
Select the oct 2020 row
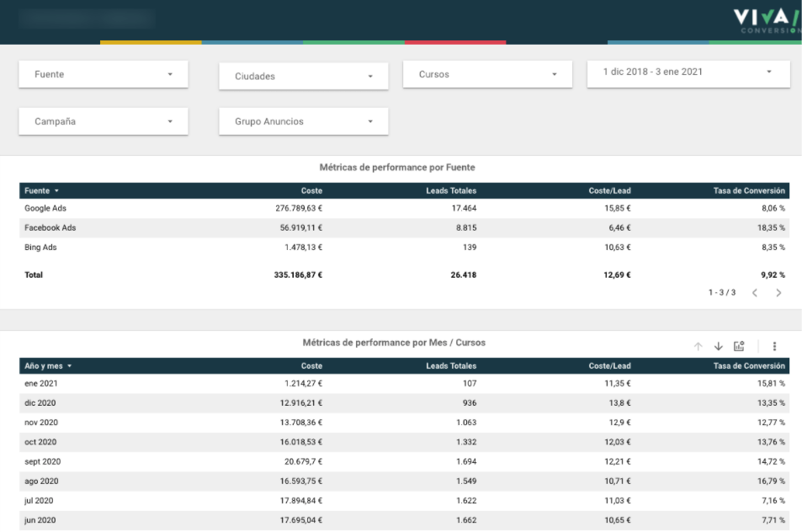[x=404, y=441]
